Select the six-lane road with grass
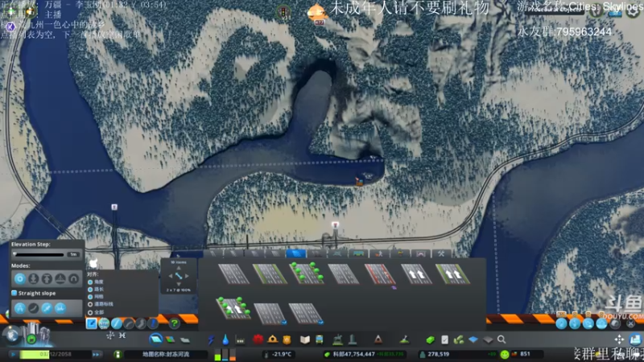Screen dimensions: 644x362 click(270, 274)
